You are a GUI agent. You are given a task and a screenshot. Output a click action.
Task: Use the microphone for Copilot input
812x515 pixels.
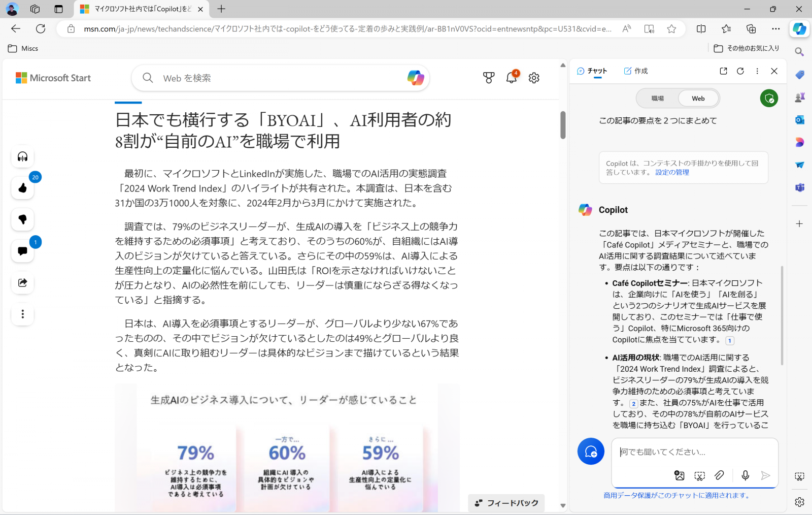(x=745, y=475)
